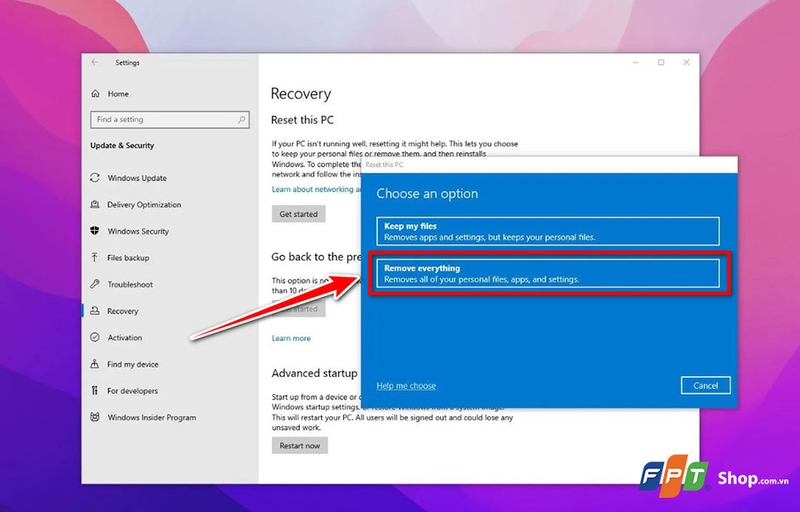This screenshot has width=800, height=512.
Task: Click the Delivery Optimization icon
Action: click(95, 204)
